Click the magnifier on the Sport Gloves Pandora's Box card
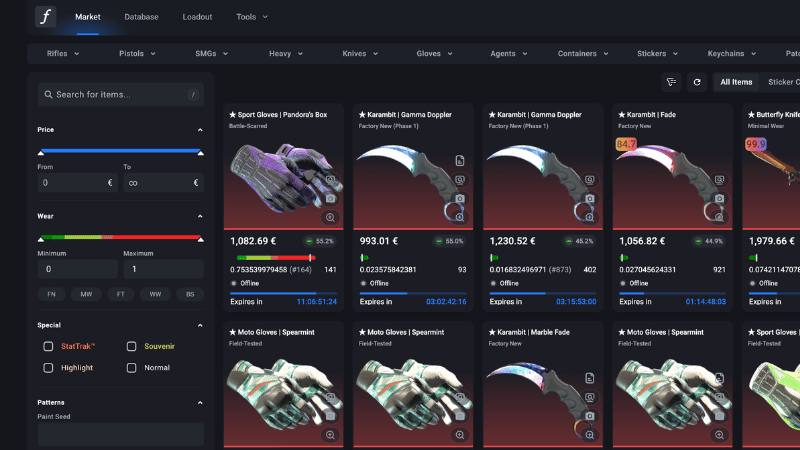The height and width of the screenshot is (450, 800). pyautogui.click(x=330, y=217)
